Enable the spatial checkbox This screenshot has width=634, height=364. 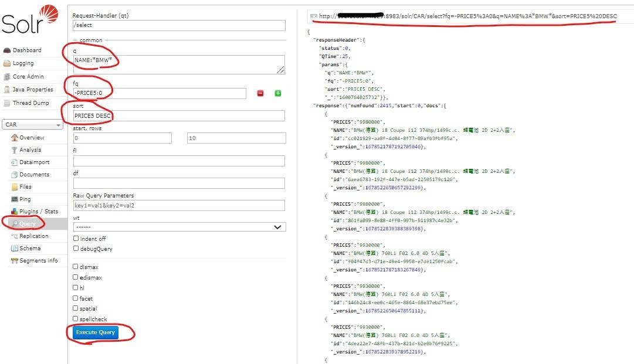click(75, 308)
